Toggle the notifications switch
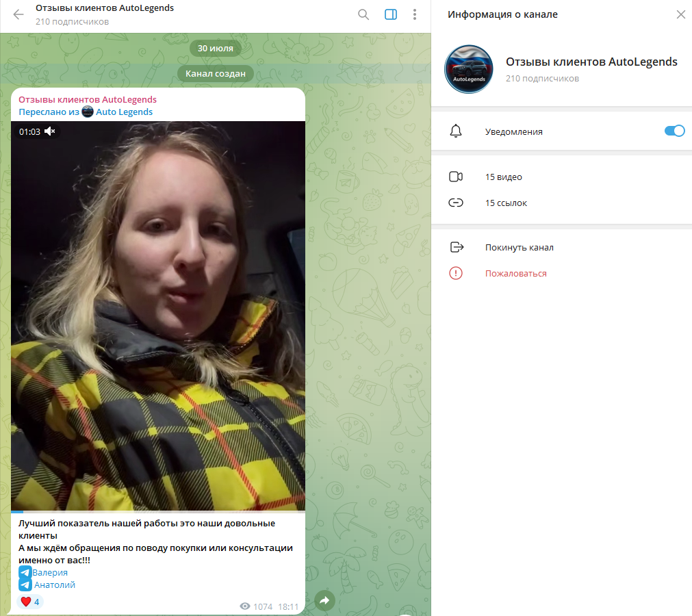This screenshot has height=616, width=692. 674,131
